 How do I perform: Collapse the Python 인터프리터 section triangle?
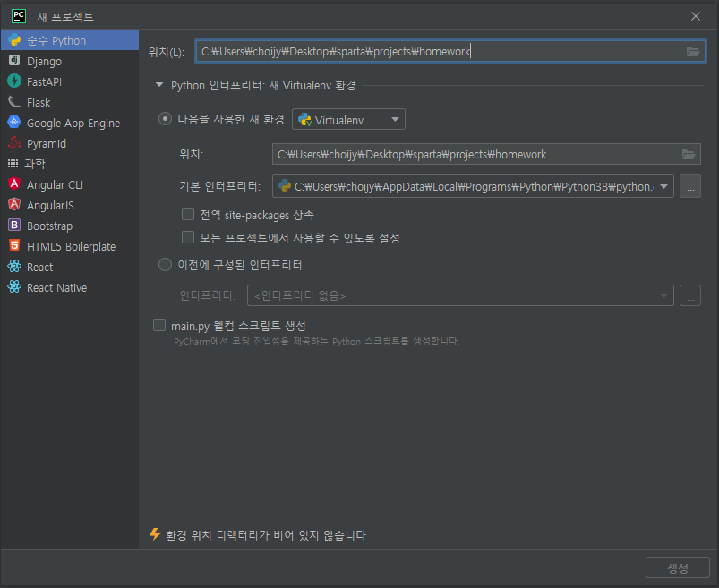click(159, 85)
